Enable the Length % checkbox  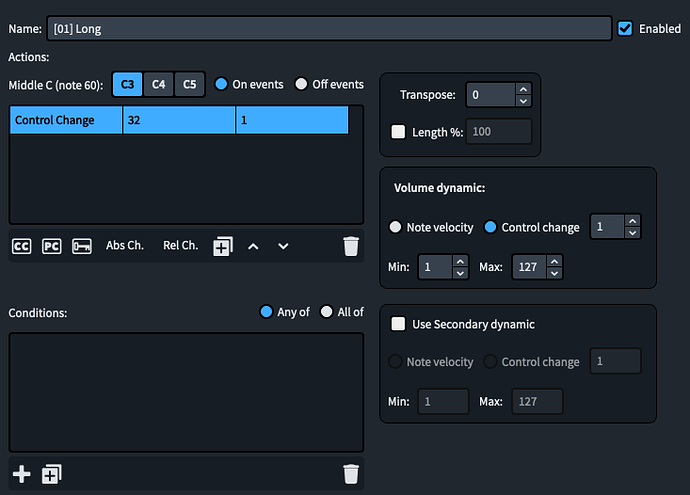tap(398, 132)
